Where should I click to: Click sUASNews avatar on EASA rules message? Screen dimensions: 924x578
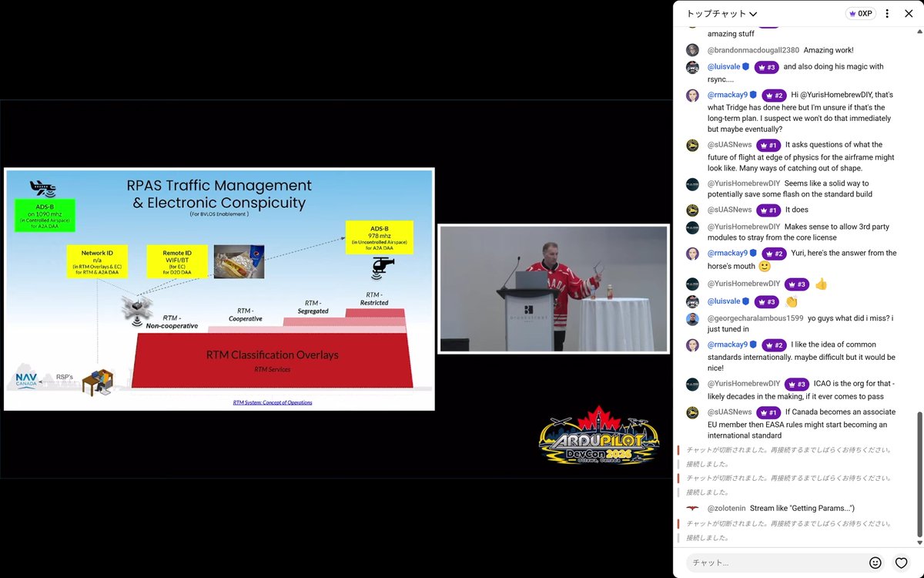(x=692, y=412)
